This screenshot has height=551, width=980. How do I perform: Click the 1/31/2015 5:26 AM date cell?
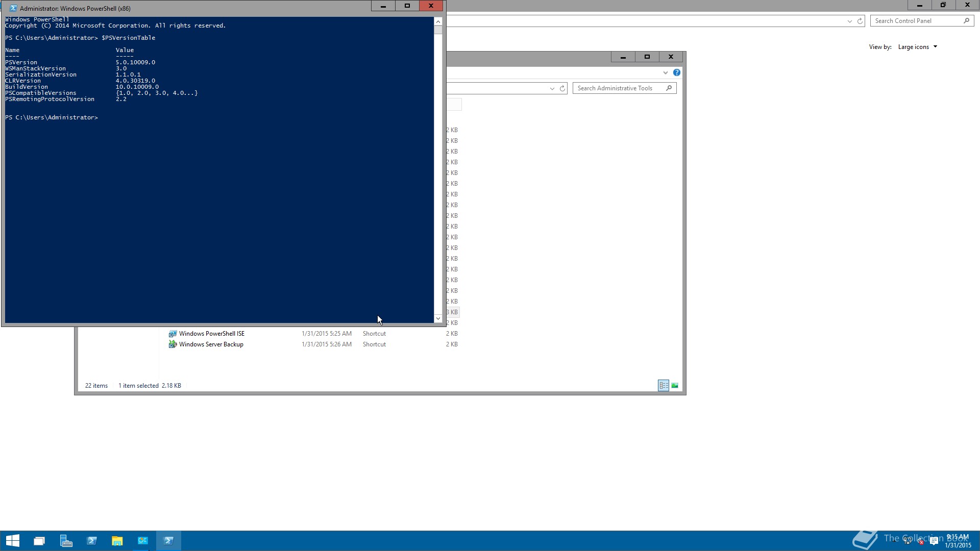click(x=327, y=344)
